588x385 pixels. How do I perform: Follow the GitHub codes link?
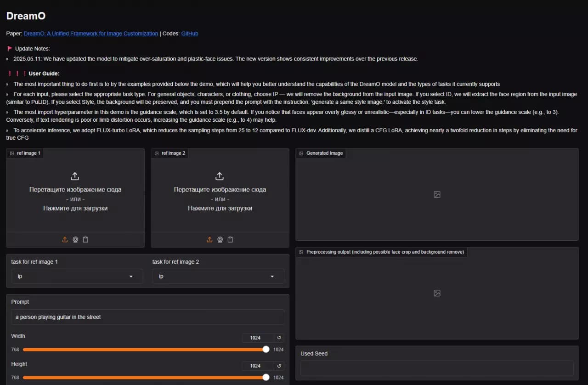pyautogui.click(x=190, y=34)
